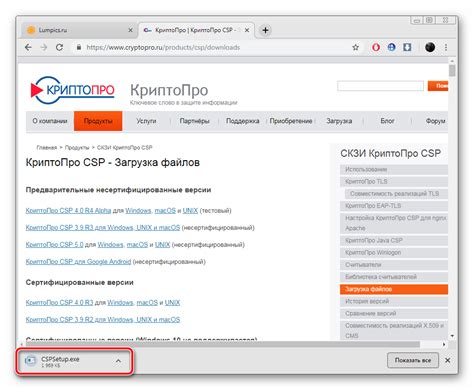Open a new tab with plus button
Screen dimensions: 474x390
[x=265, y=30]
